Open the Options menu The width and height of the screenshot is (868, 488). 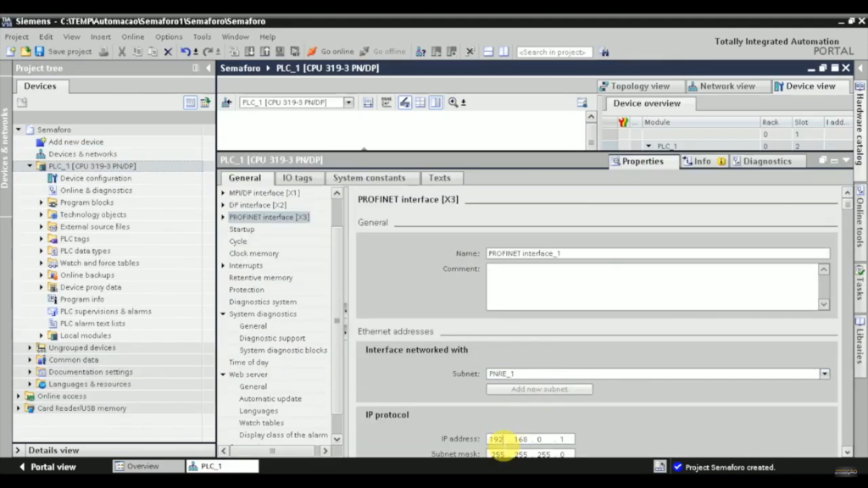pyautogui.click(x=169, y=36)
